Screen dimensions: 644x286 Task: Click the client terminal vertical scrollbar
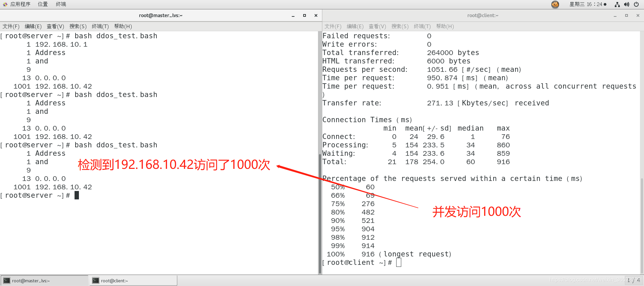(x=642, y=225)
